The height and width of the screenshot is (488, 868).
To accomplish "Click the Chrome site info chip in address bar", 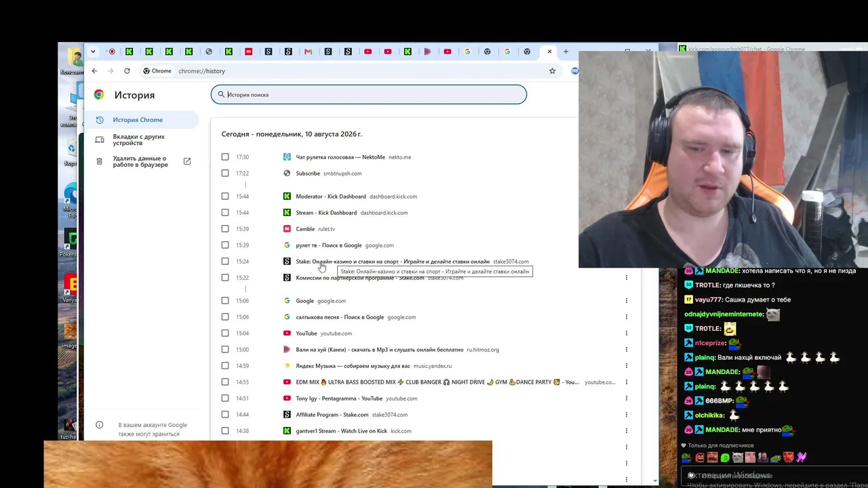I will coord(157,70).
